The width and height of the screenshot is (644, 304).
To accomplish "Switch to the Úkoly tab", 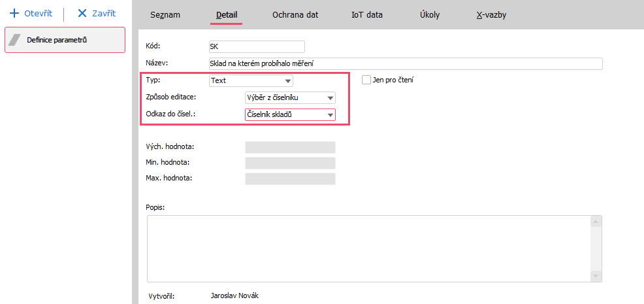I will (x=430, y=14).
